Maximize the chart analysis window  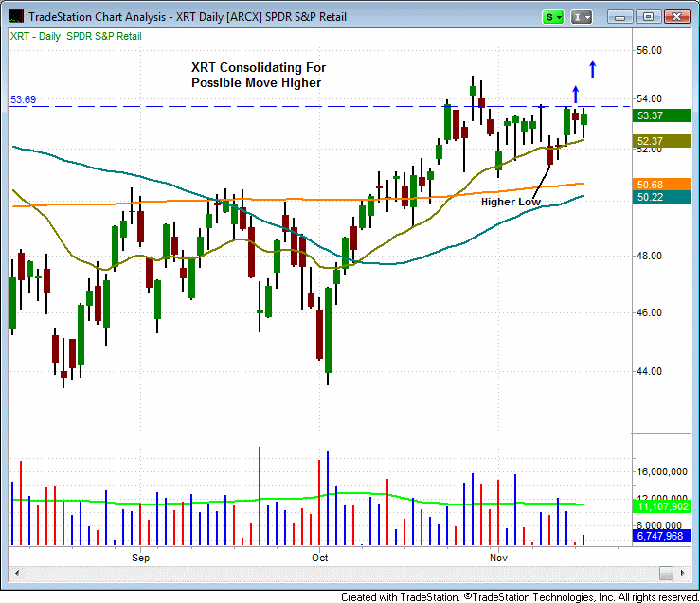click(x=648, y=17)
